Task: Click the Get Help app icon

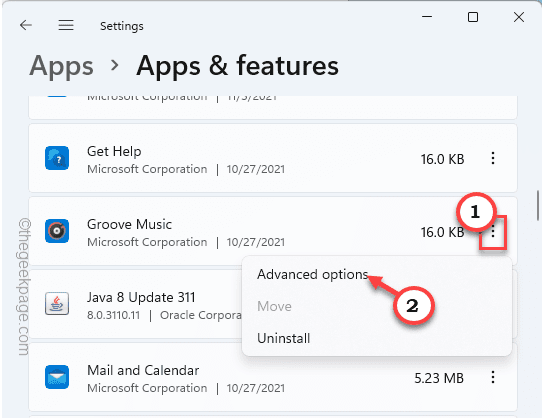Action: point(57,158)
